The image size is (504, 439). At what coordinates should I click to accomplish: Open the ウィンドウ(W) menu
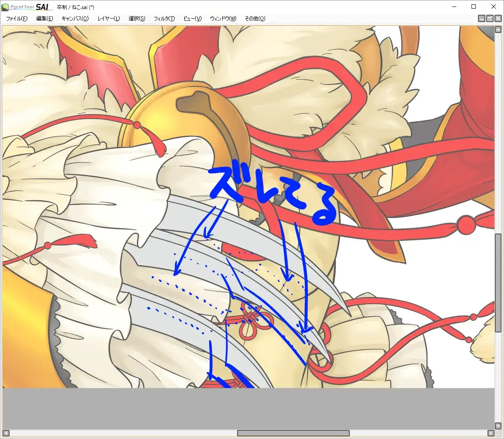click(223, 19)
